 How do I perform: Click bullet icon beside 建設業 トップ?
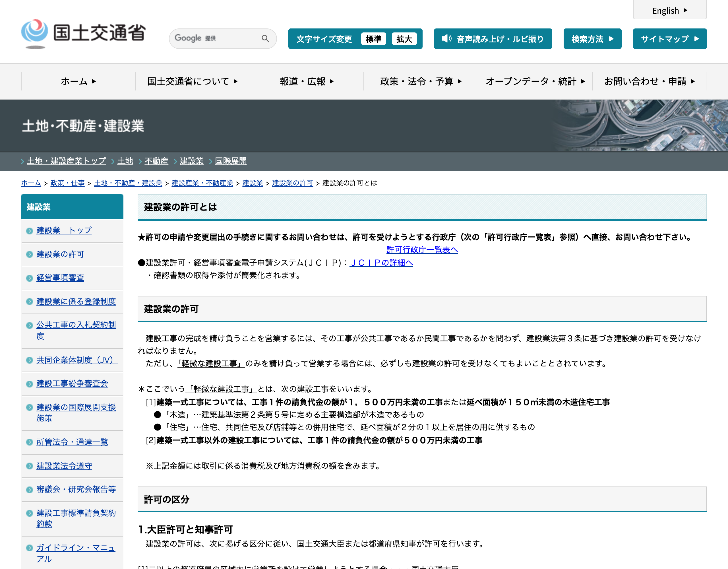point(29,231)
